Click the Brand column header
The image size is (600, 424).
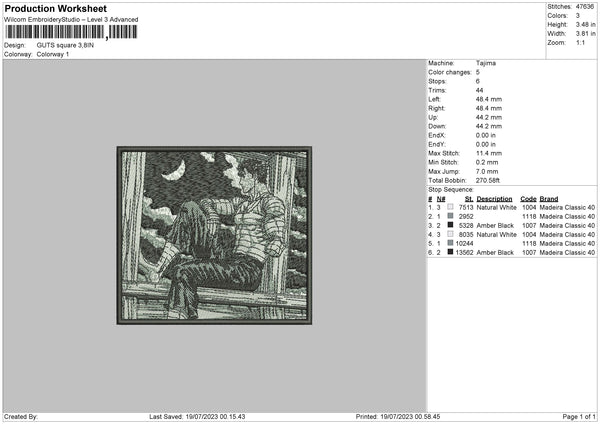pos(549,199)
